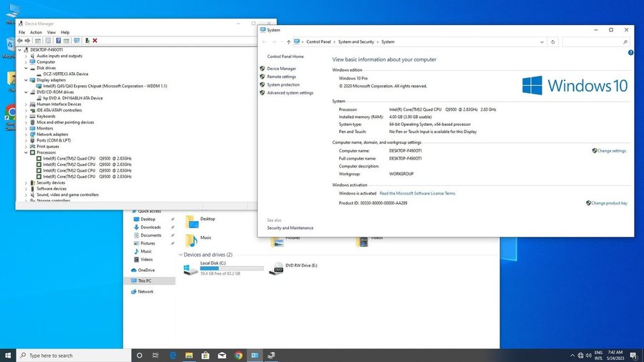644x362 pixels.
Task: Open the Microsoft Store taskbar icon
Action: 205,355
